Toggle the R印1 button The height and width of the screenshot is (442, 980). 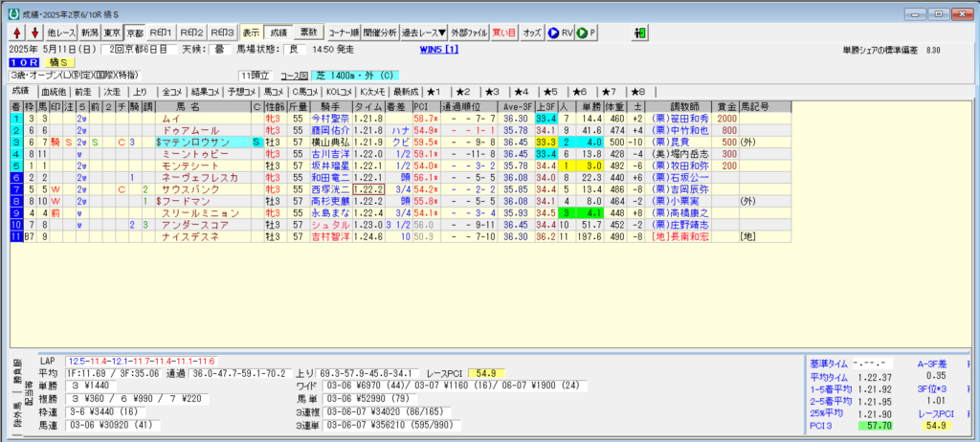162,33
